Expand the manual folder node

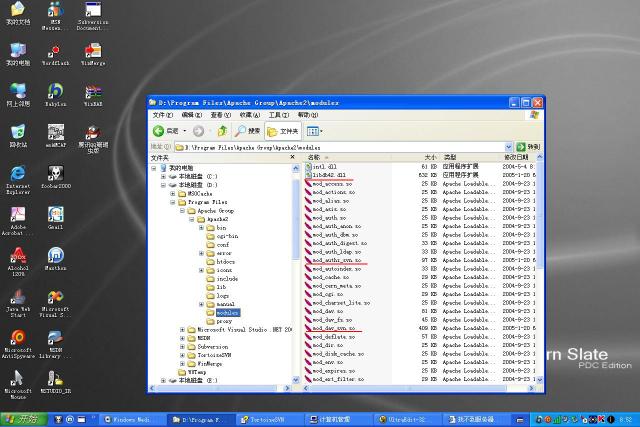[201, 305]
